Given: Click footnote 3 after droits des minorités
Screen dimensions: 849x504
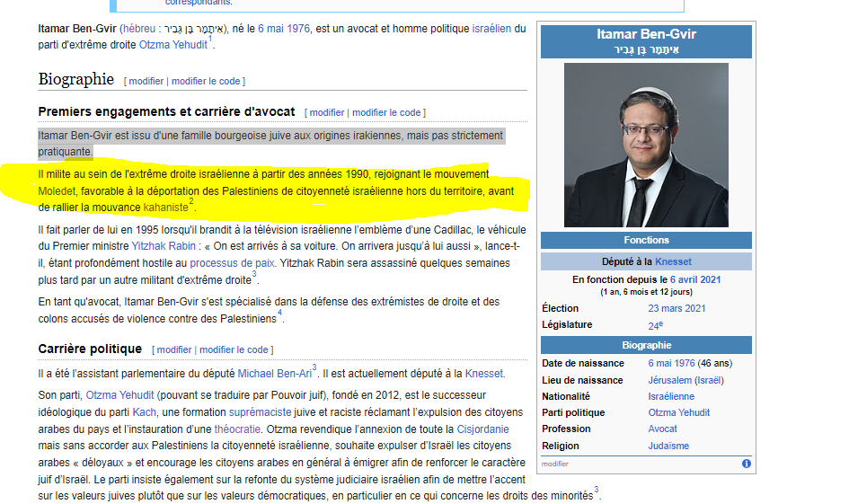Looking at the screenshot, I should (x=597, y=490).
